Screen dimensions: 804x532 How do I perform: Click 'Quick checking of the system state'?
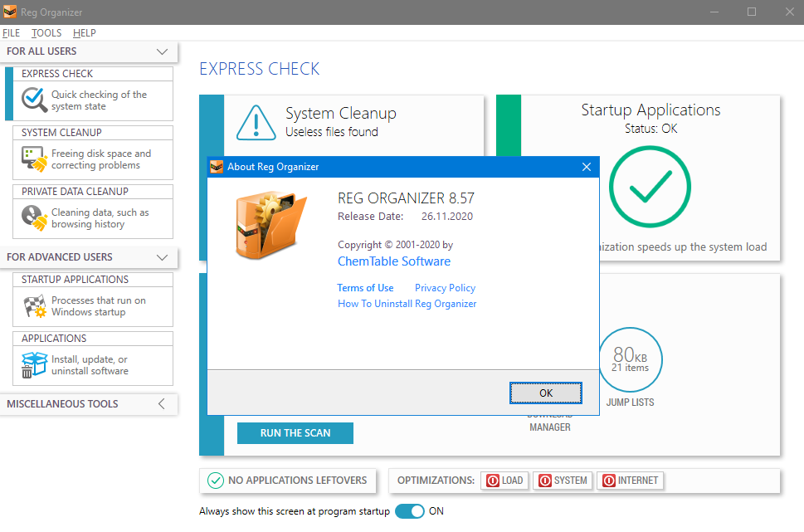click(x=99, y=100)
